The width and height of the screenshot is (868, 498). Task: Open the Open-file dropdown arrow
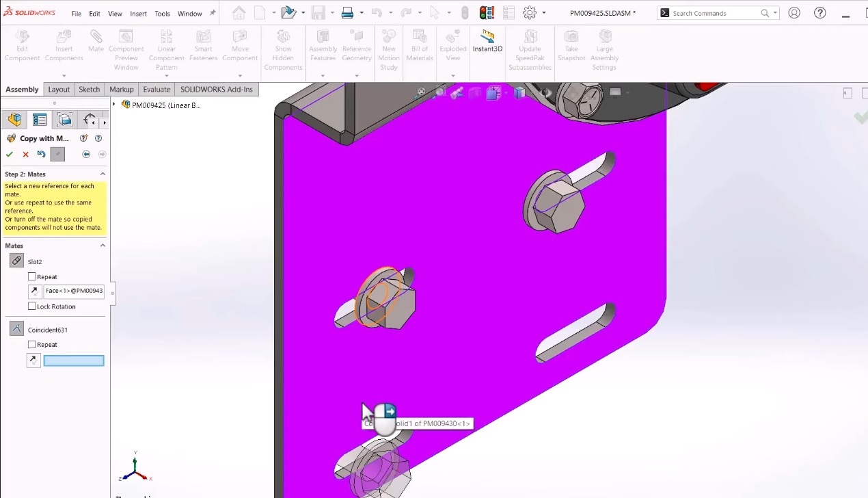pyautogui.click(x=303, y=13)
